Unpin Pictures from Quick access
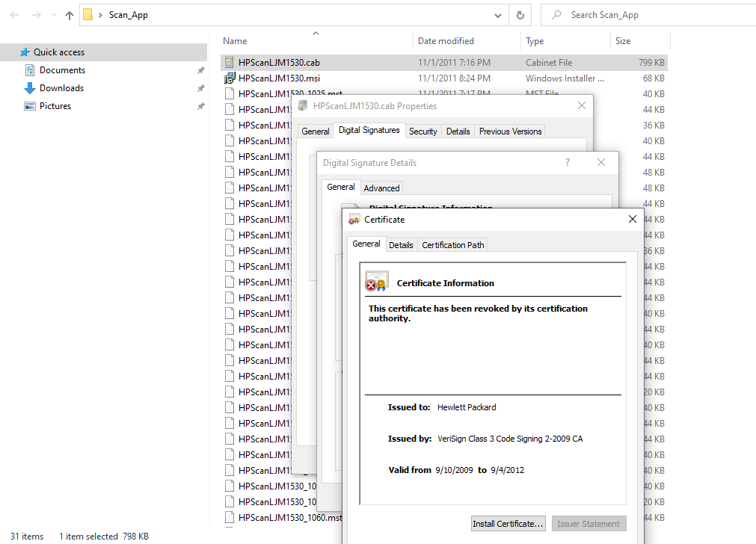The image size is (756, 544). point(200,105)
